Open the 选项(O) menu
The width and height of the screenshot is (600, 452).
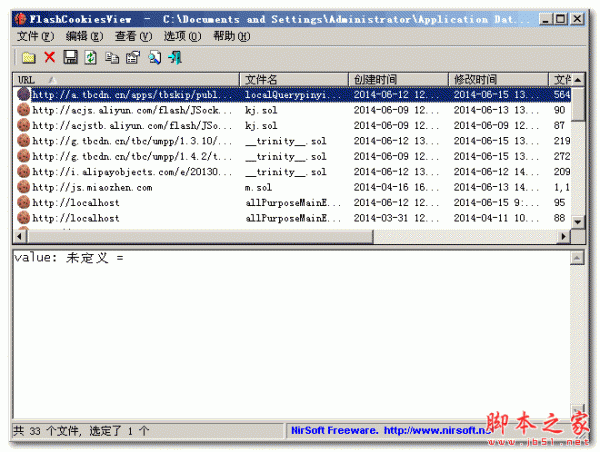(x=183, y=36)
